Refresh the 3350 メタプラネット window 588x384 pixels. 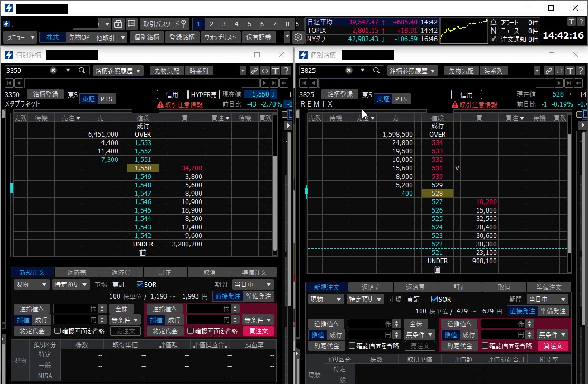265,71
